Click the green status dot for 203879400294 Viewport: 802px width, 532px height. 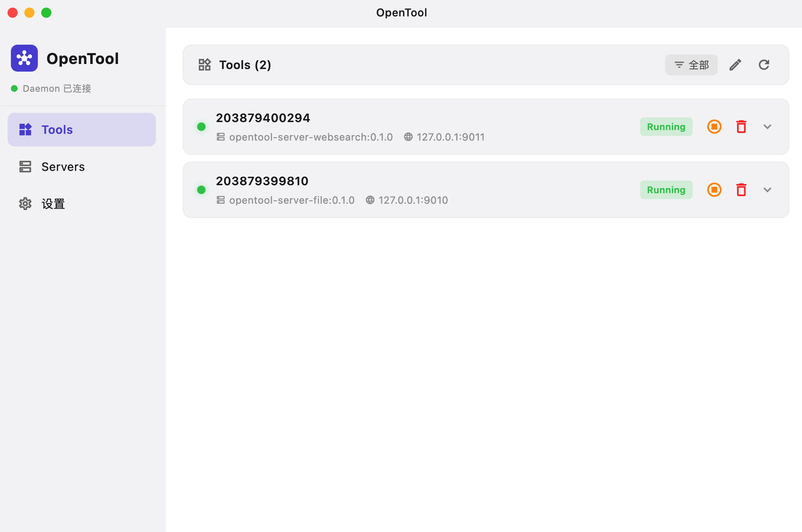201,126
